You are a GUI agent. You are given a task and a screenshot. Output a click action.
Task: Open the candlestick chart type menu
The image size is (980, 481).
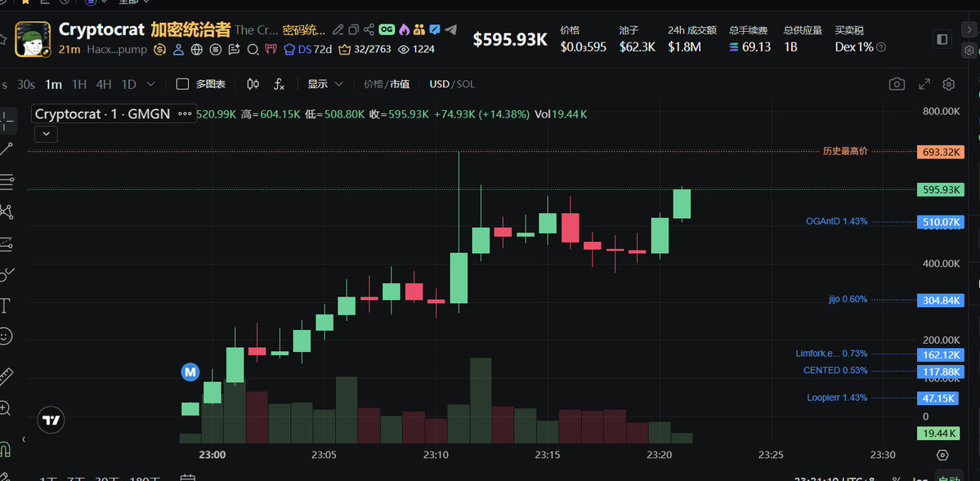[x=253, y=84]
